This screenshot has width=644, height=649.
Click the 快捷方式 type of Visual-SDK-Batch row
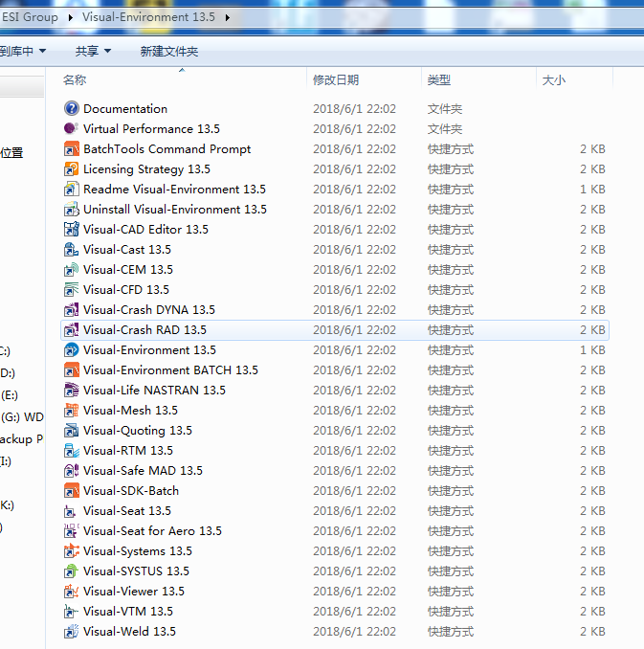451,491
